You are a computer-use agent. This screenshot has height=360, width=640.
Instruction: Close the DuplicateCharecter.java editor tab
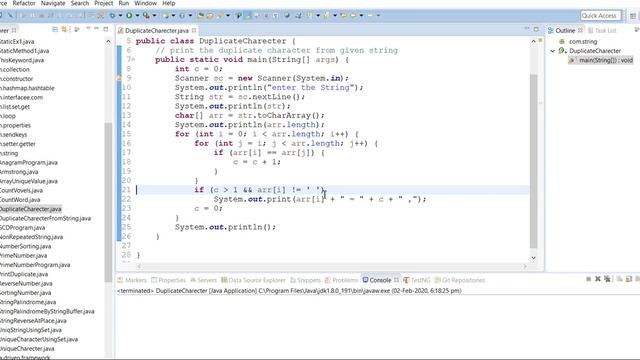(x=194, y=30)
